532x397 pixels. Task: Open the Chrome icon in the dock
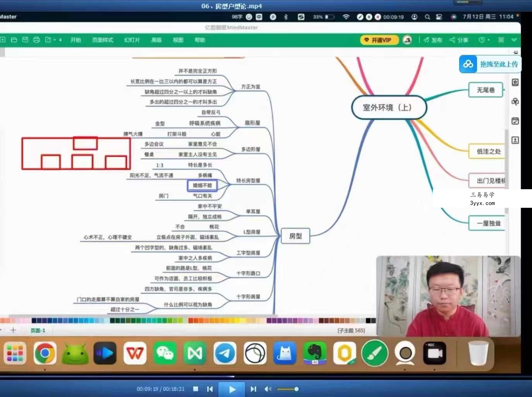click(45, 353)
